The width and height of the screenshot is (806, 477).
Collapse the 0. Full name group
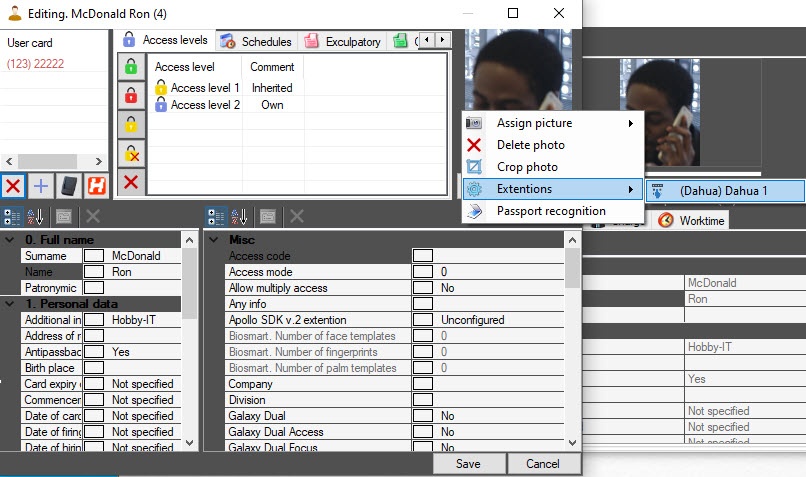9,240
